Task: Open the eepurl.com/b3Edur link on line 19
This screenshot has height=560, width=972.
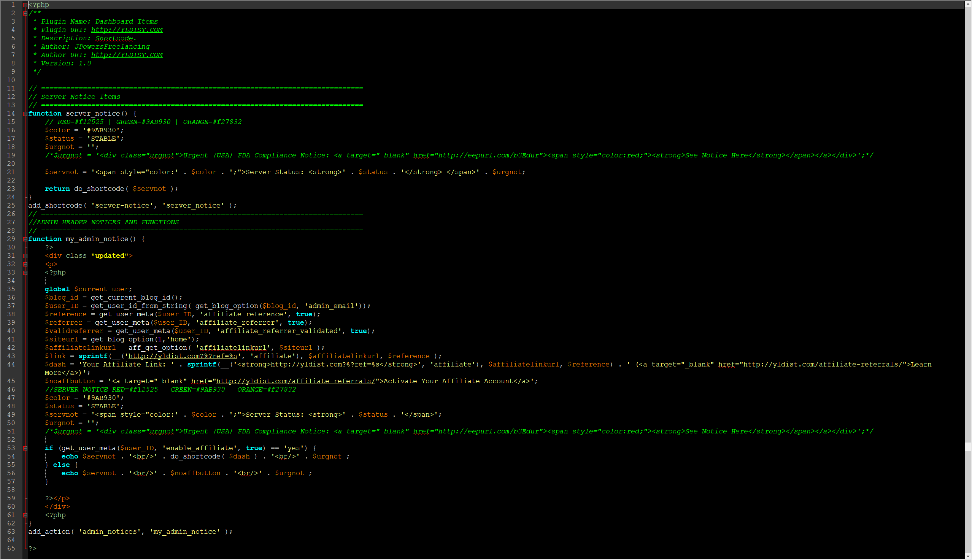Action: [488, 155]
